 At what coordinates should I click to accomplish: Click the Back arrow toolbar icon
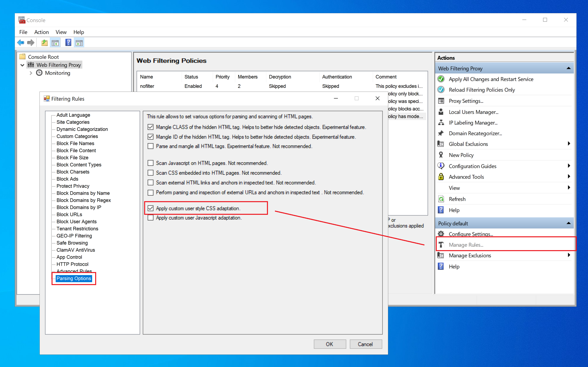click(x=21, y=43)
